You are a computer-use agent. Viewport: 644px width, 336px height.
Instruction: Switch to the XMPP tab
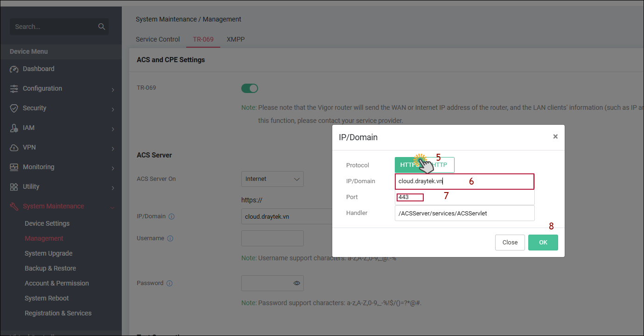coord(236,39)
